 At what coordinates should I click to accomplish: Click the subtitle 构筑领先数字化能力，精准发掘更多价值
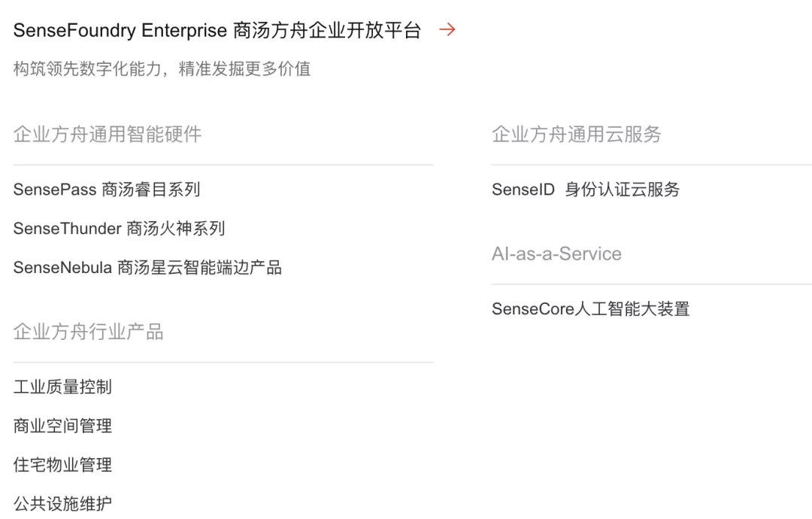[x=162, y=69]
